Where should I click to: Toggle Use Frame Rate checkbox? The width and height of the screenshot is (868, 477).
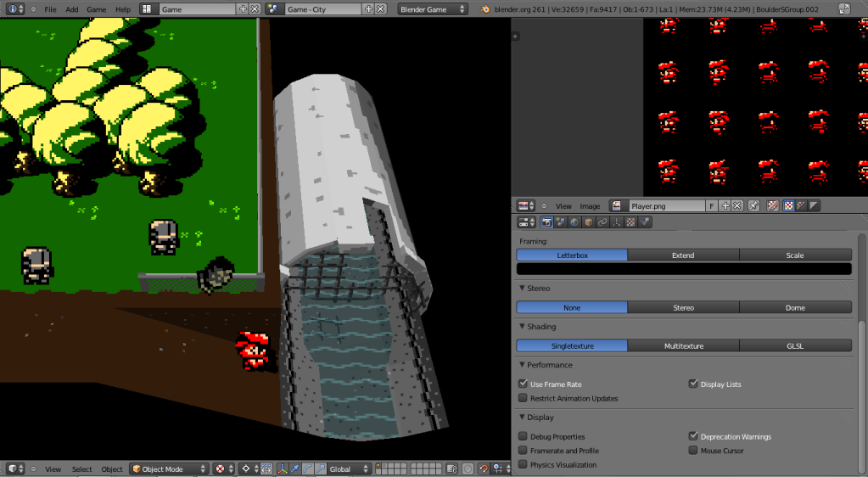click(x=523, y=384)
